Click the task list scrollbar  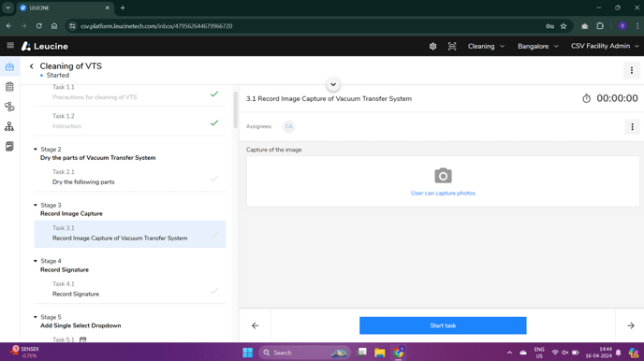[x=235, y=110]
